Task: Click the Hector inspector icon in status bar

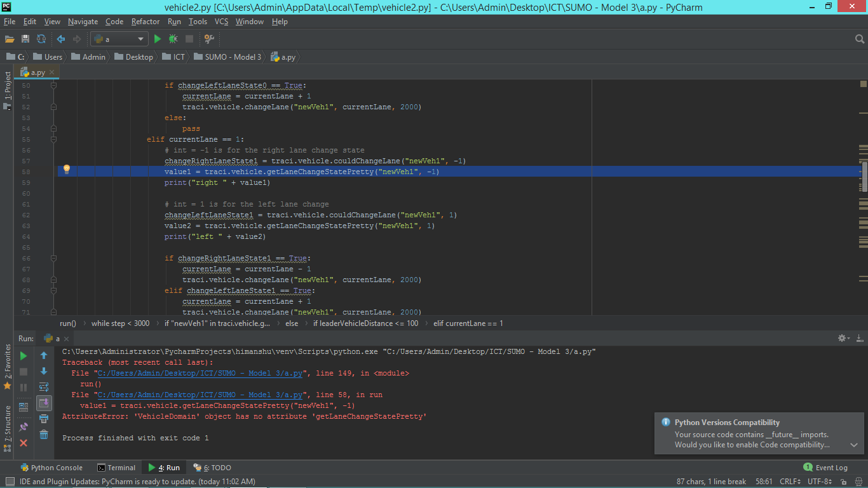Action: click(860, 482)
